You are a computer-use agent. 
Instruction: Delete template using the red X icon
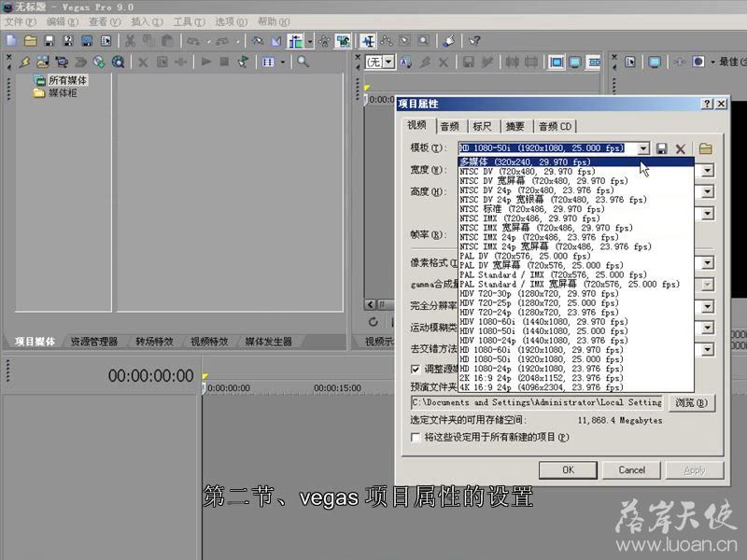coord(681,148)
